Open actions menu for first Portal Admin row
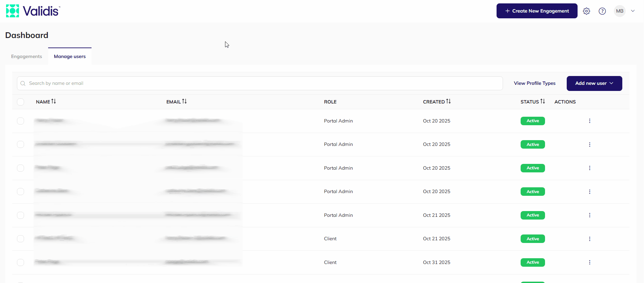 coord(590,121)
